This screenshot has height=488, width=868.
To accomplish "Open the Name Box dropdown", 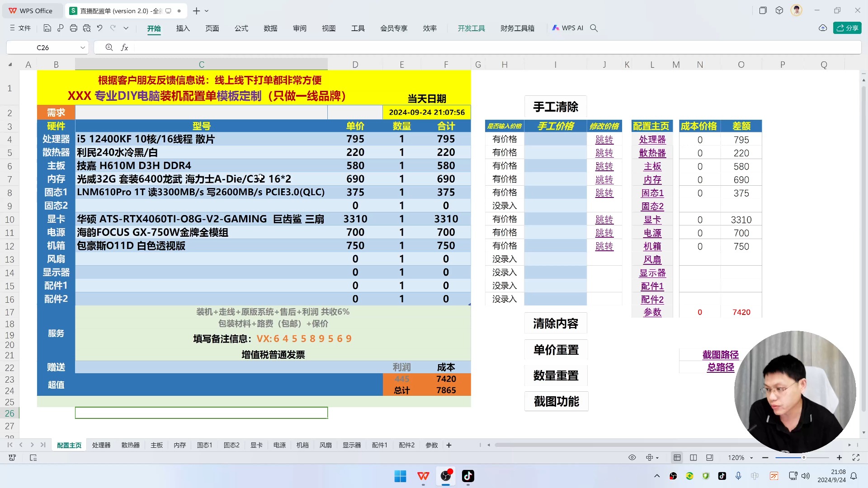I will point(83,47).
